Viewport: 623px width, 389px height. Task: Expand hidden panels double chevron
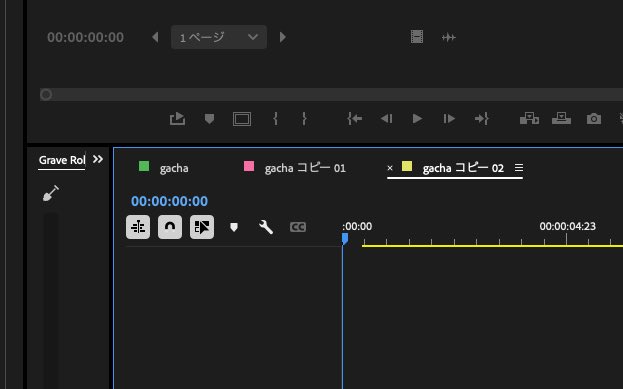tap(98, 159)
